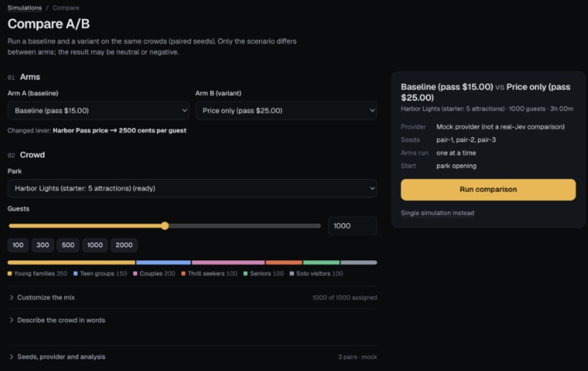Expand Seeds, provider and analysis section
Screen dimensions: 588x371
[x=192, y=356]
